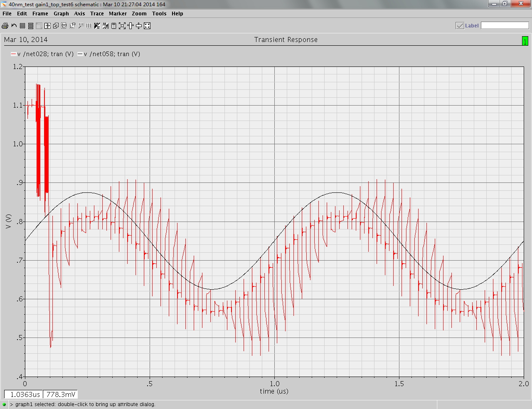Click the stacked horizontal lines strip icon

(x=31, y=26)
